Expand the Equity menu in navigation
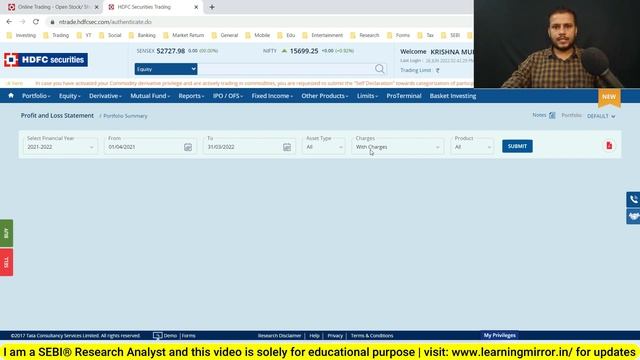Screen dimensions: 640x360 click(69, 96)
